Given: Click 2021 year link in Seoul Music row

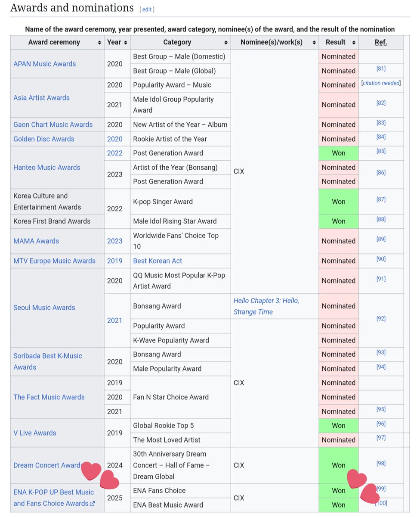Looking at the screenshot, I should (115, 321).
